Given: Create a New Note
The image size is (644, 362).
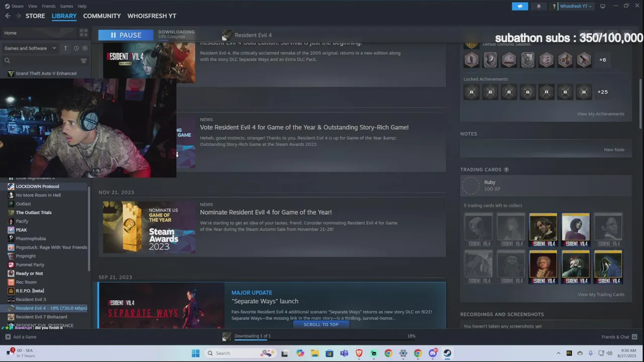Looking at the screenshot, I should click(614, 150).
